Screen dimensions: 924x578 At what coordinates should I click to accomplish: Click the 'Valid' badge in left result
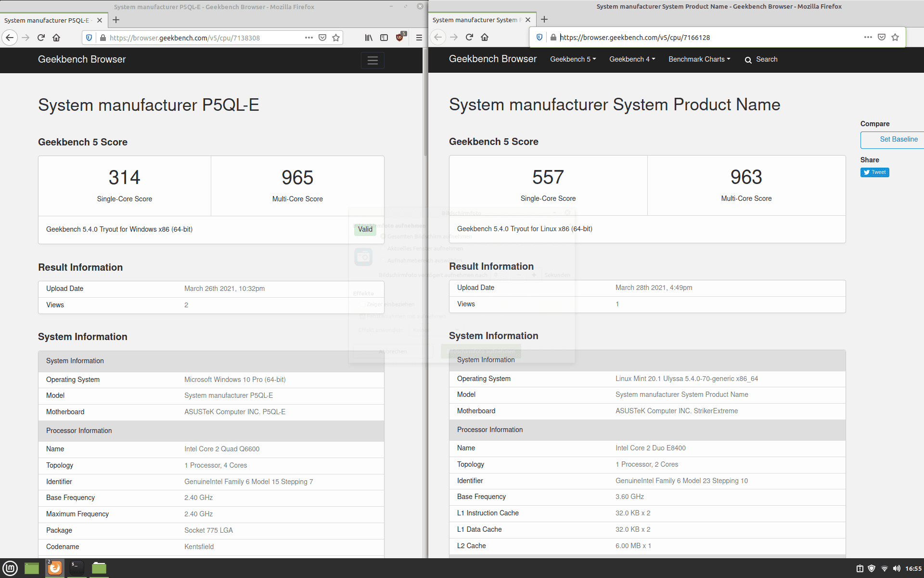click(x=365, y=229)
